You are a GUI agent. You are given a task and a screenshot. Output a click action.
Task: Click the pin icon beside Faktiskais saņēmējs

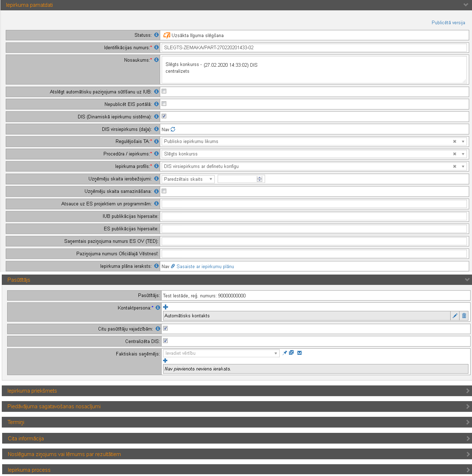pyautogui.click(x=285, y=353)
